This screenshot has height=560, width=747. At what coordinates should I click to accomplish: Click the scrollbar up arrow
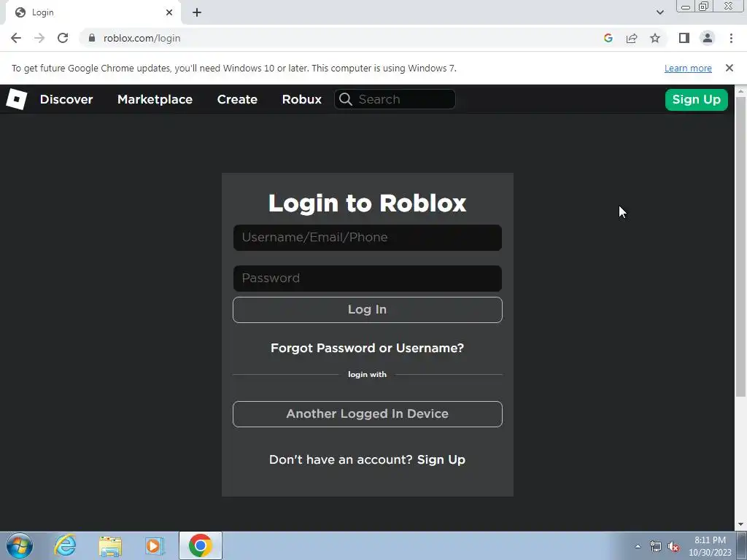click(x=740, y=90)
